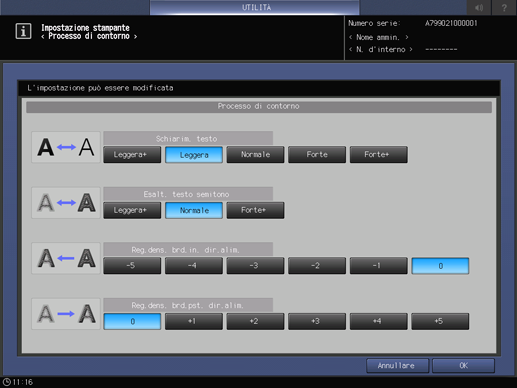The image size is (517, 388).
Task: Set Schiarim. testo to Normale
Action: click(255, 155)
